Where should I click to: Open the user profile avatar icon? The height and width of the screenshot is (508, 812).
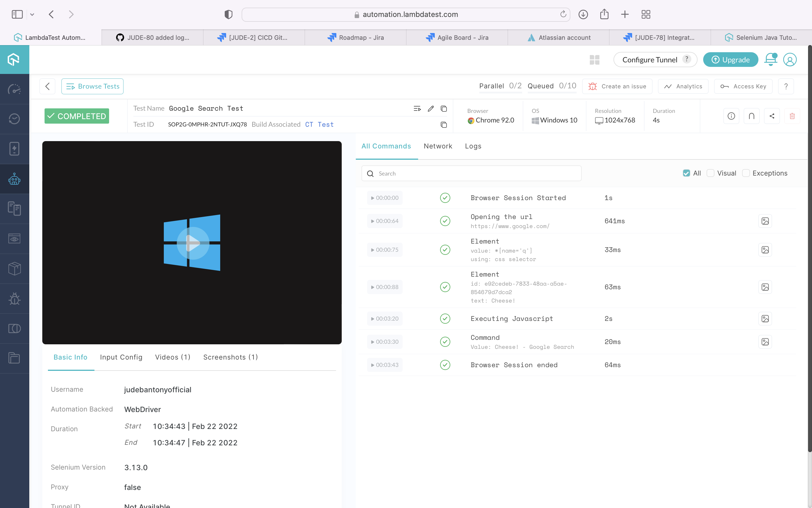[x=790, y=60]
